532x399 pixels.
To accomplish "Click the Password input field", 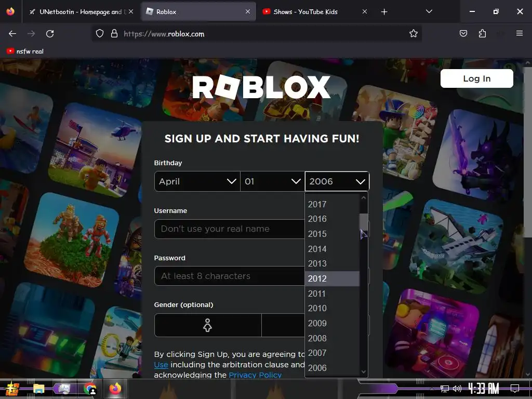I will click(229, 276).
